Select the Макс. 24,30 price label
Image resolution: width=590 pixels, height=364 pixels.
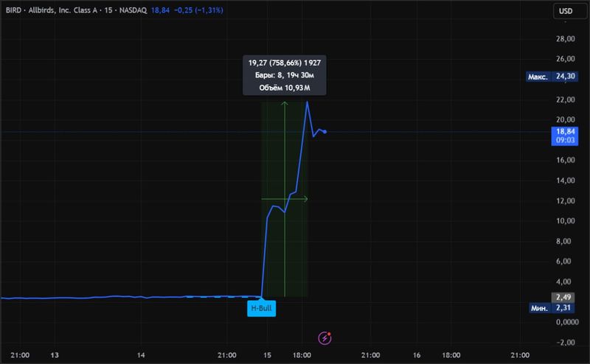point(550,76)
